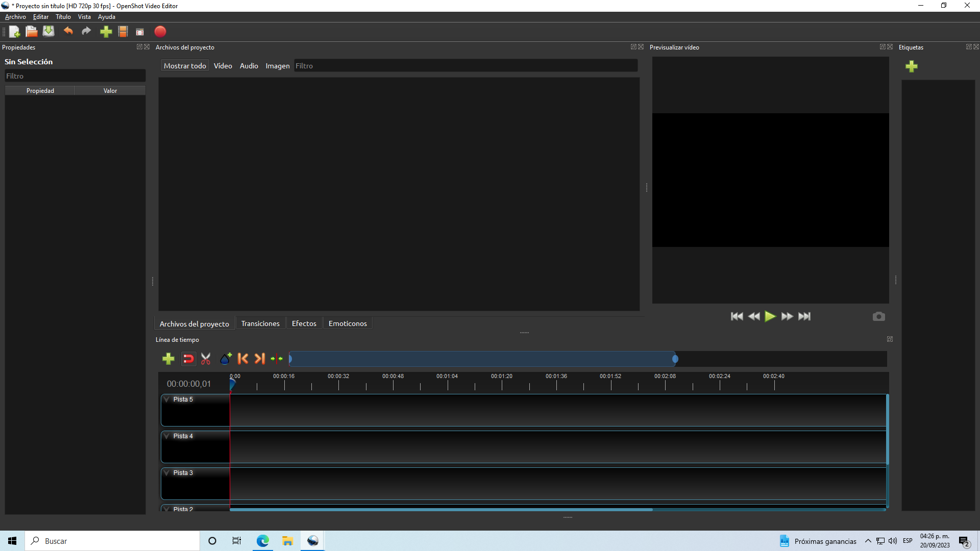Screen dimensions: 980x551
Task: Click the timeline zoom slider right handle
Action: tap(675, 359)
